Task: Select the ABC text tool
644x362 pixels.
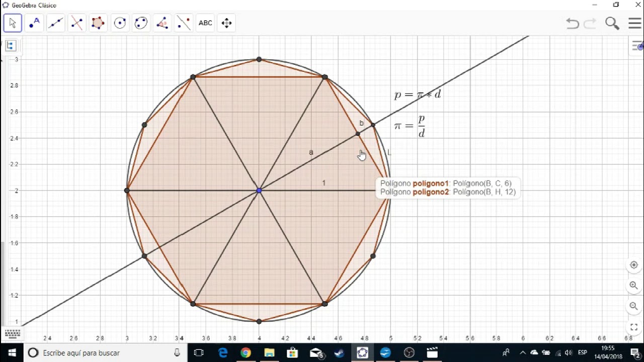Action: click(x=205, y=23)
